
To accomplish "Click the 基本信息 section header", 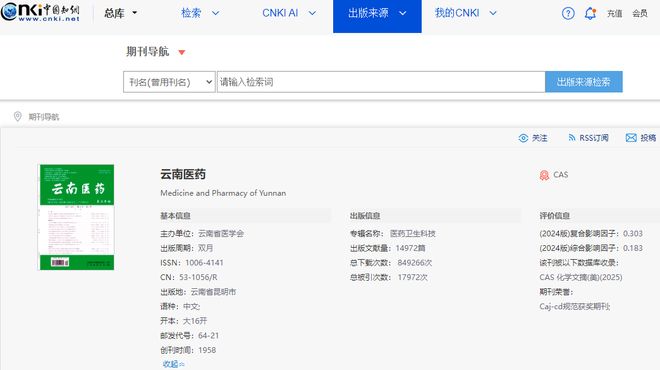I will click(176, 216).
